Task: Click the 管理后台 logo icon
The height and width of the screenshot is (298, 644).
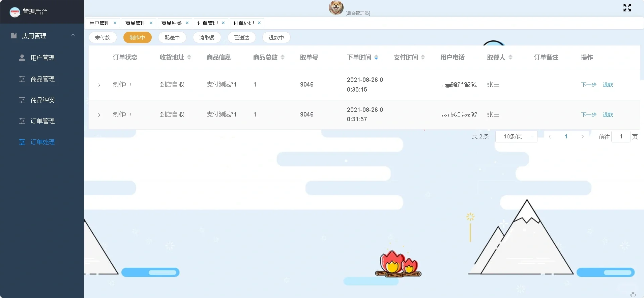Action: (15, 12)
